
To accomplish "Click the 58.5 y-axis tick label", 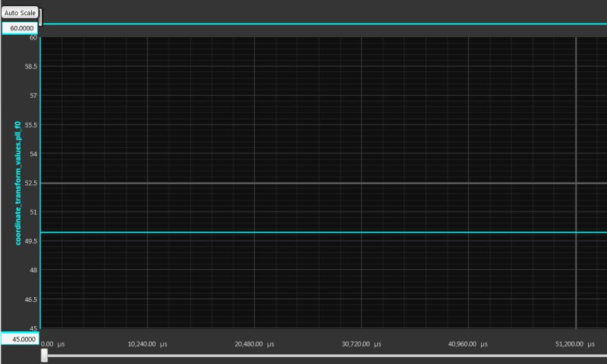I will [x=31, y=67].
